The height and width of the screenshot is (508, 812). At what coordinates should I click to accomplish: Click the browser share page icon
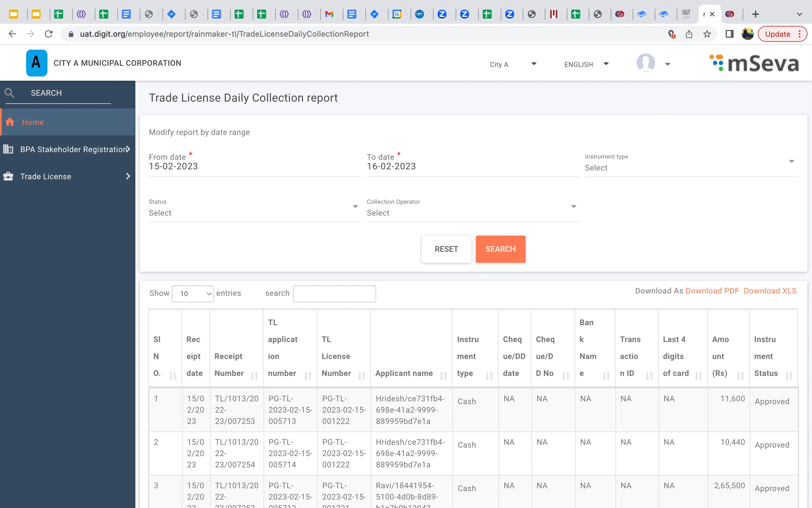(x=689, y=34)
